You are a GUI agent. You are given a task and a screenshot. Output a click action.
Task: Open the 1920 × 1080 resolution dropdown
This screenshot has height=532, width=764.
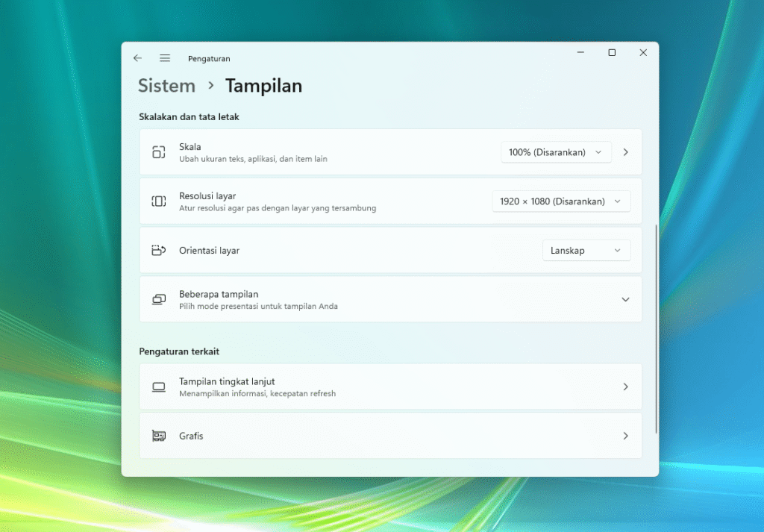pyautogui.click(x=561, y=201)
